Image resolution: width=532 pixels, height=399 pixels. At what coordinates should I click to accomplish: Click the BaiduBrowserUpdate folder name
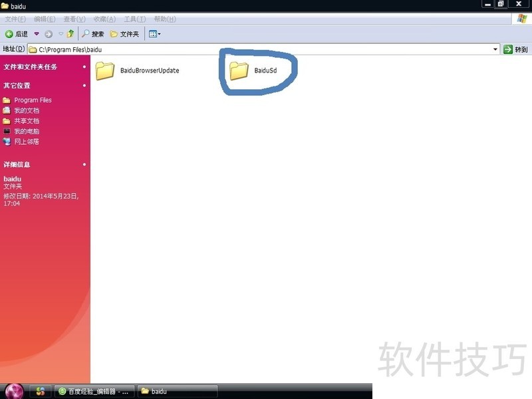tap(150, 70)
